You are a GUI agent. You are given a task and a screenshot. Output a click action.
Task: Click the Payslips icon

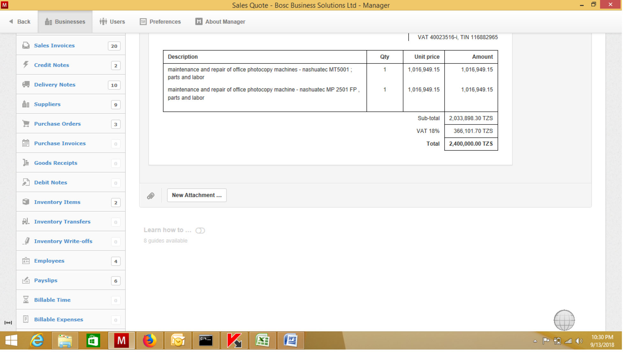pyautogui.click(x=26, y=280)
